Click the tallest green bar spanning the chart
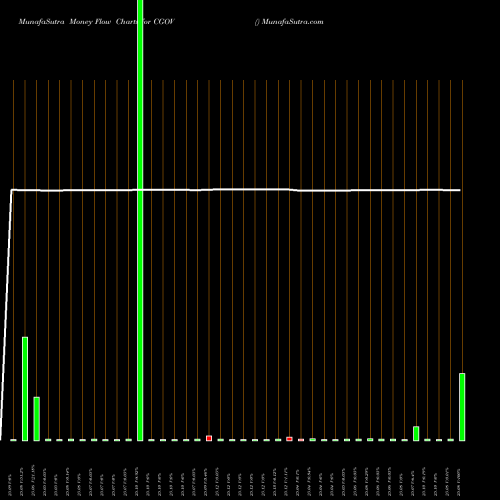The image size is (500, 500). pos(140,220)
